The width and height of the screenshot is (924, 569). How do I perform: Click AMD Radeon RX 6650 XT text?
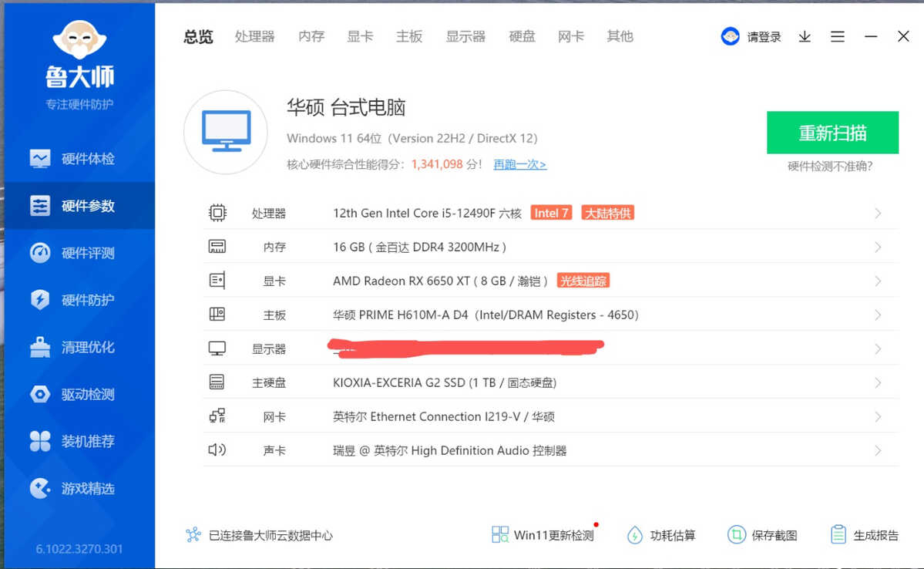(x=440, y=281)
